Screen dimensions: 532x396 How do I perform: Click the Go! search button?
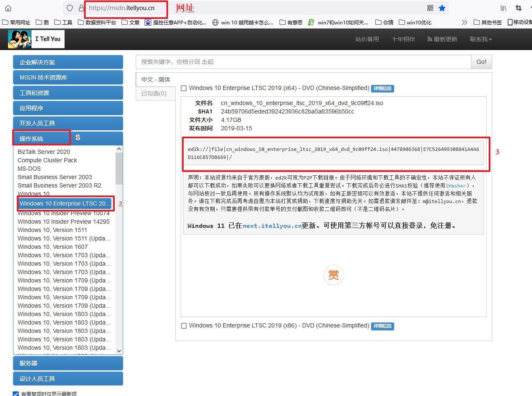tap(481, 62)
